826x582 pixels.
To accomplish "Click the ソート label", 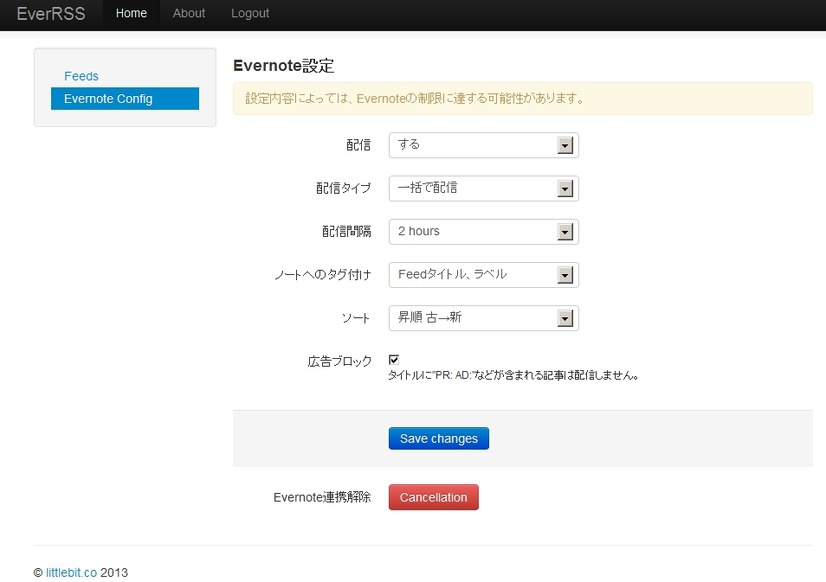I will click(x=356, y=318).
